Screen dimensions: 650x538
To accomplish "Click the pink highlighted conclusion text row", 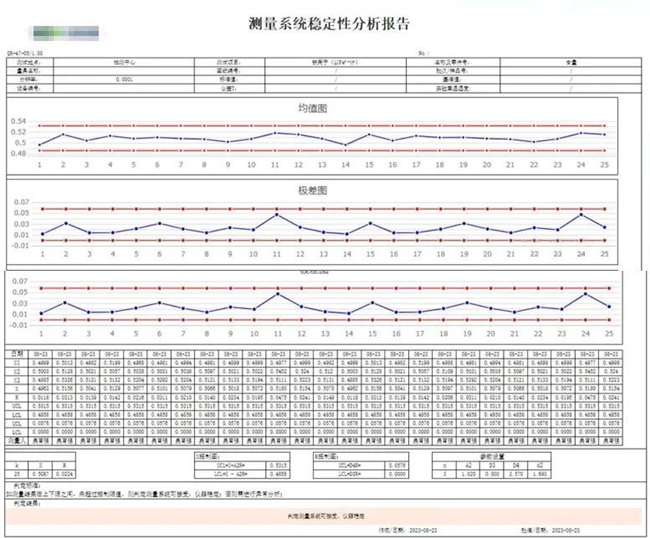I will click(x=326, y=511).
